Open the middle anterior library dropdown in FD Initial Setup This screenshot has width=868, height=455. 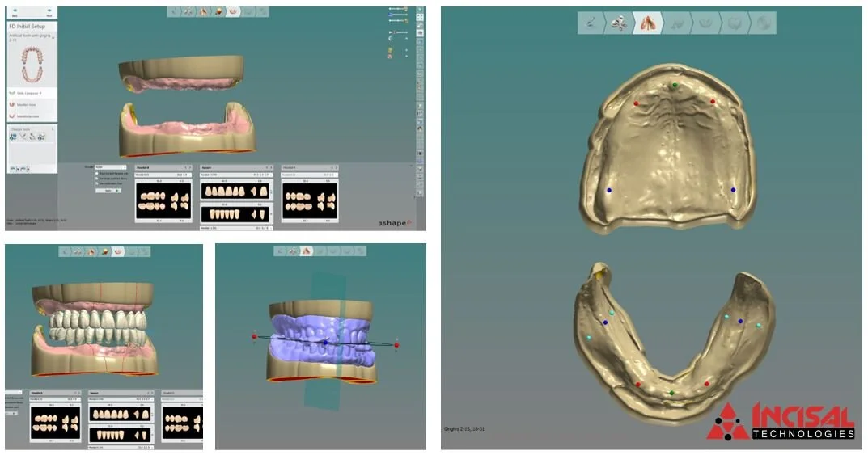(x=236, y=175)
